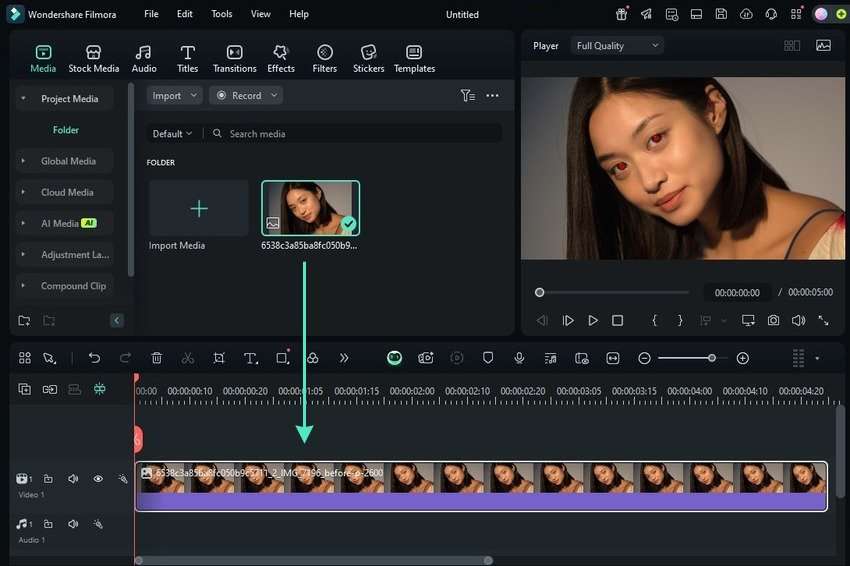Click the filter icon in media panel

click(467, 96)
